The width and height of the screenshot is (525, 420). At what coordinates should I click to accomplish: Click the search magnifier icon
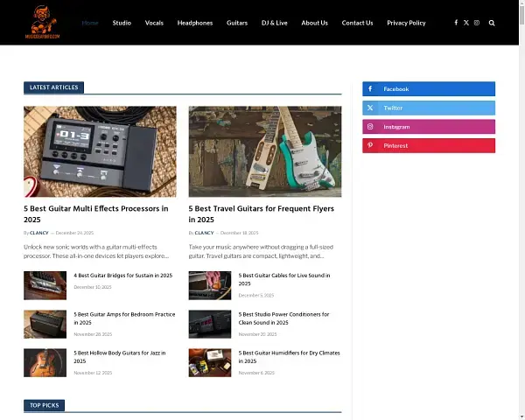coord(492,23)
